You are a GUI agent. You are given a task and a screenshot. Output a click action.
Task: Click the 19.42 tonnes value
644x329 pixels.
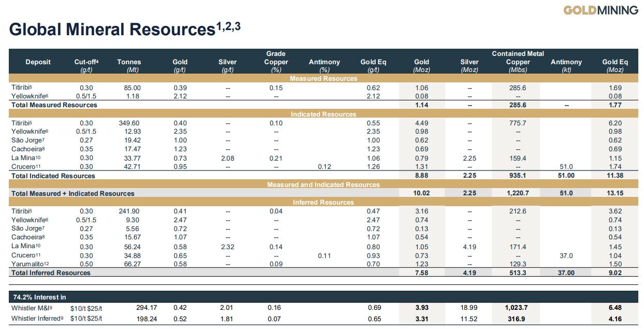132,140
